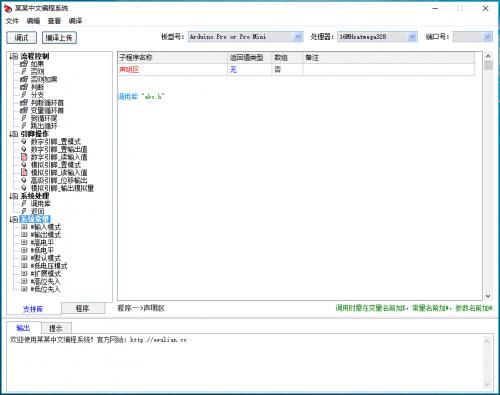This screenshot has height=395, width=500.
Task: Click the 高级引脚_位移输出 icon
Action: point(24,180)
